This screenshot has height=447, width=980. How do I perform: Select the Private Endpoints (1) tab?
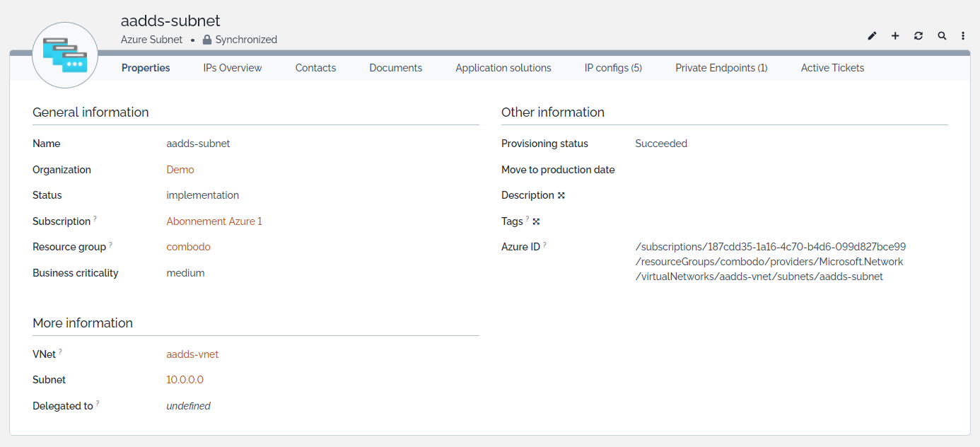click(721, 68)
